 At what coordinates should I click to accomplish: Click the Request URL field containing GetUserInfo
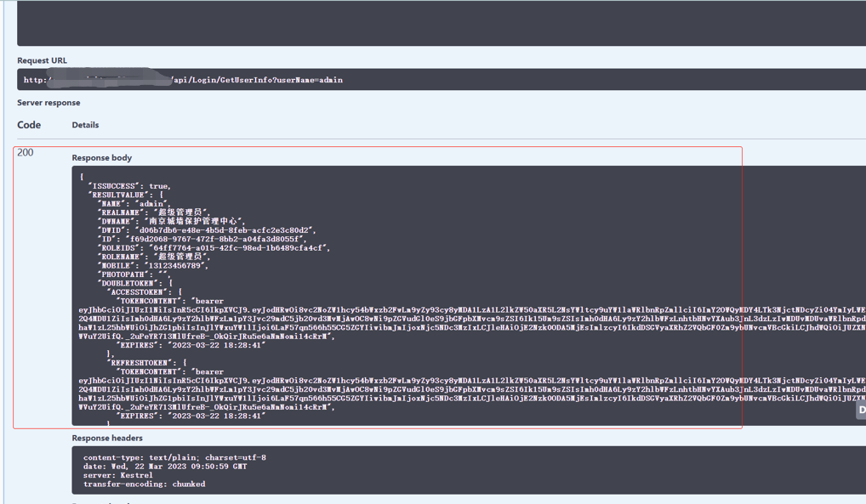pyautogui.click(x=442, y=80)
